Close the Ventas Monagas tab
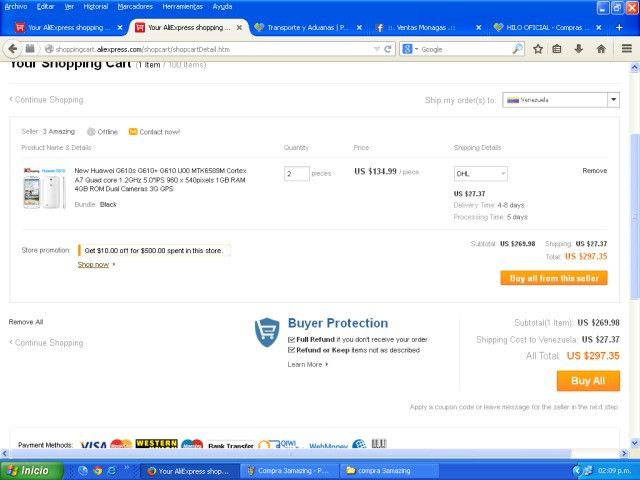Viewport: 640px width, 480px height. click(x=479, y=28)
